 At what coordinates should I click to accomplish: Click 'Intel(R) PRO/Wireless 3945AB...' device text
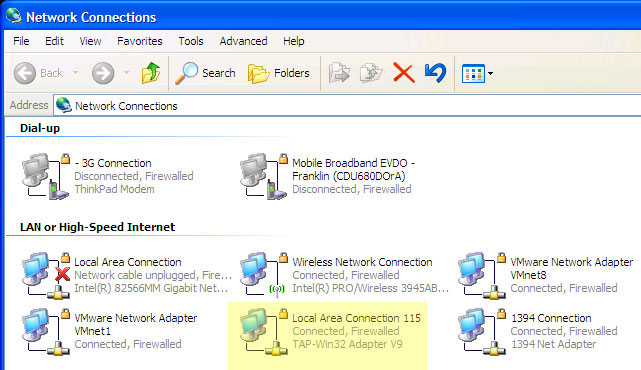point(370,288)
